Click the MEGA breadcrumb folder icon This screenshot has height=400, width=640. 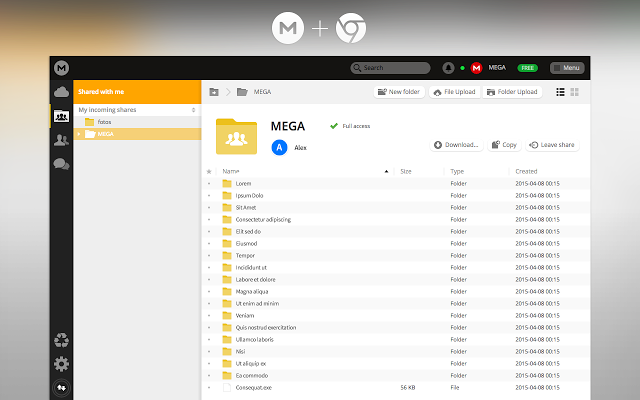click(x=242, y=92)
